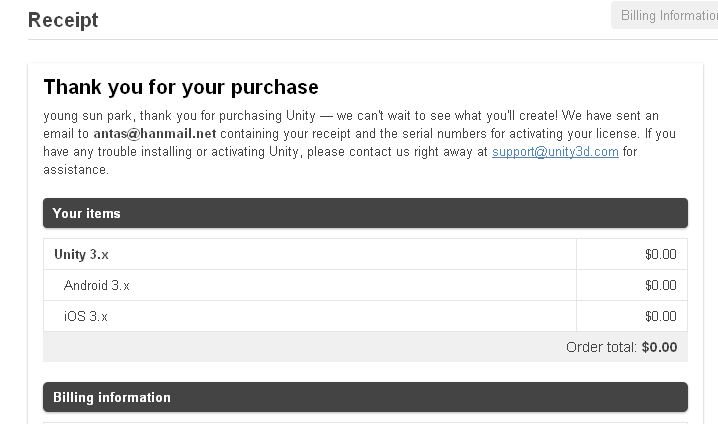Click the horizontal rule under Receipt title

pos(373,39)
